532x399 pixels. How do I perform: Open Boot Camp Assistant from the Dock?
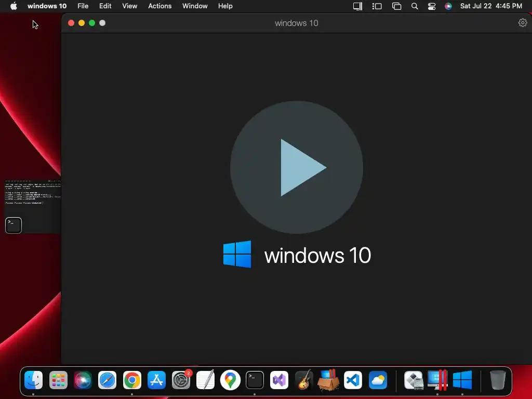pyautogui.click(x=414, y=380)
